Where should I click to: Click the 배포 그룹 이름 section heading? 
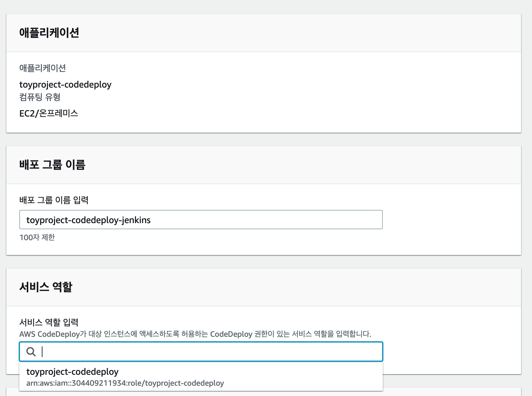(52, 165)
